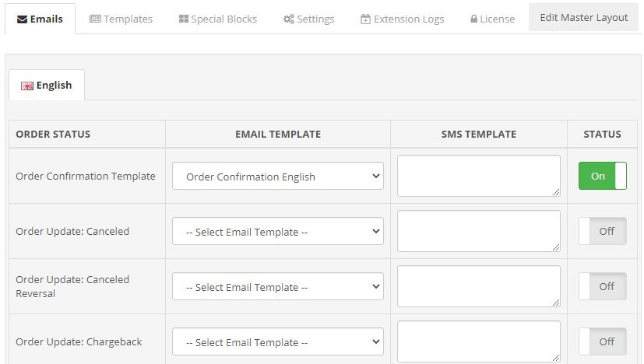644x364 pixels.
Task: Click the envelope icon on Emails tab
Action: tap(23, 19)
